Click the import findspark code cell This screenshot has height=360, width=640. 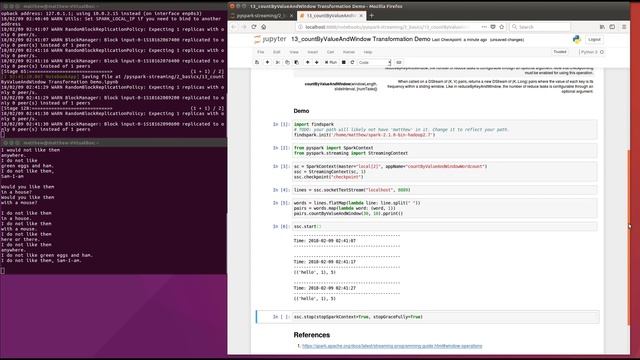tap(444, 129)
